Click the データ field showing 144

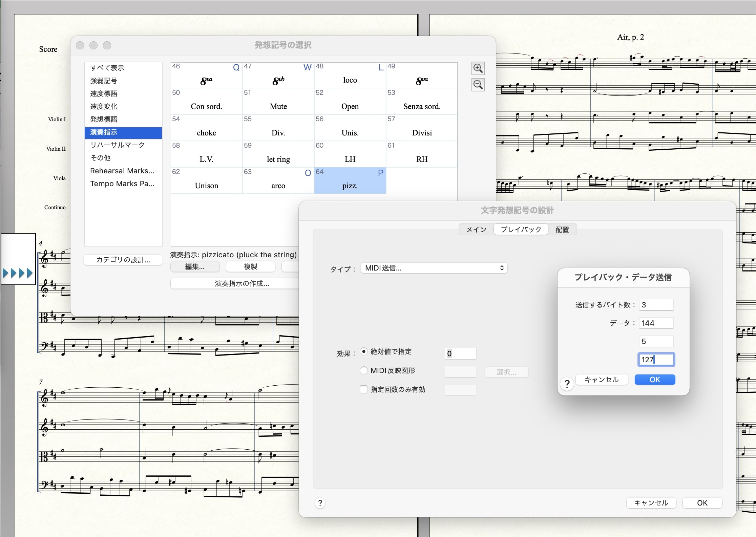[656, 323]
